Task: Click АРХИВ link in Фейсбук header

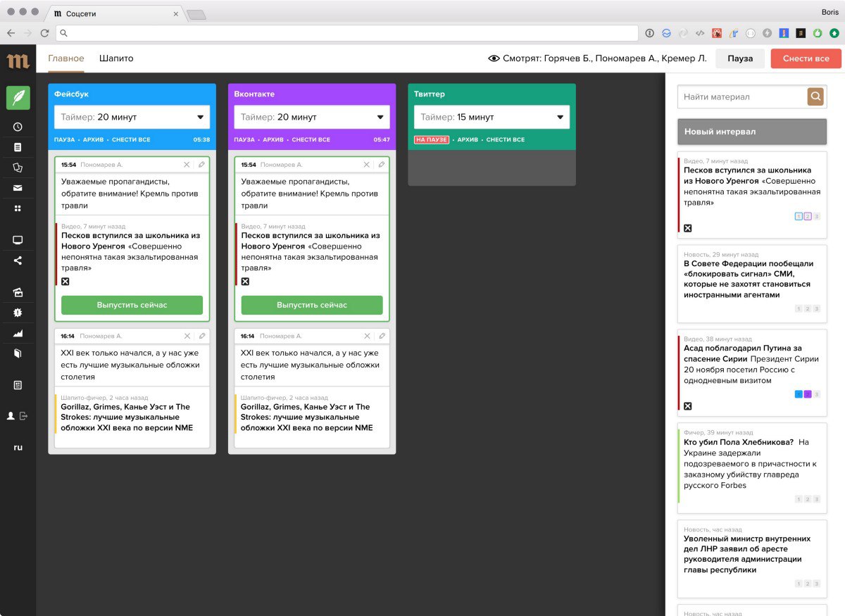Action: 93,140
